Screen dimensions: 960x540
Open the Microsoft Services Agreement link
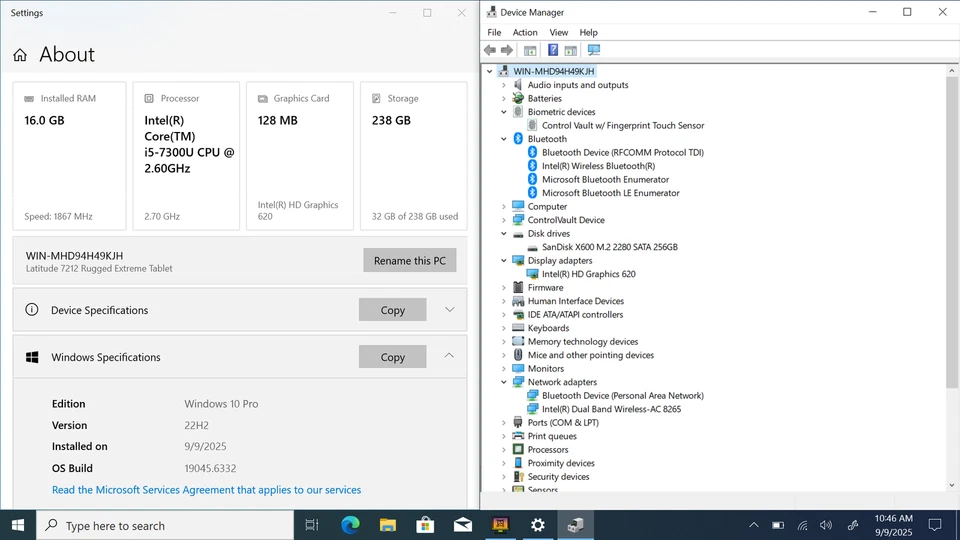(206, 490)
